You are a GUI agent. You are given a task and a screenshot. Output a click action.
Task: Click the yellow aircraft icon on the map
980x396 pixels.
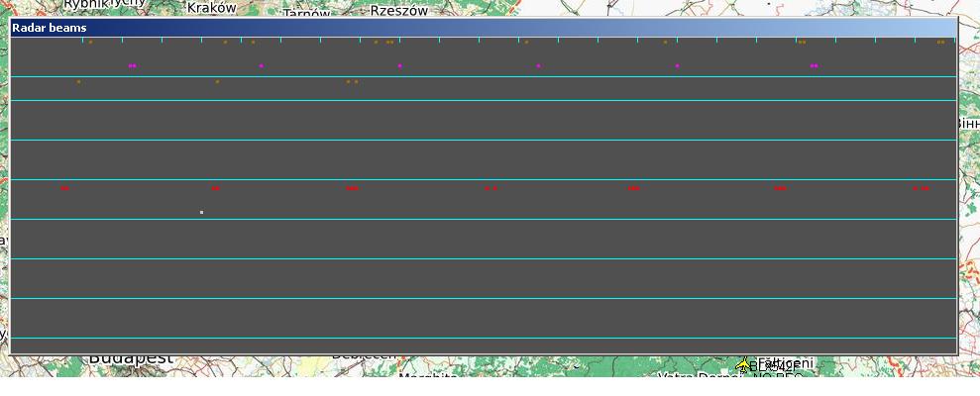tap(742, 364)
